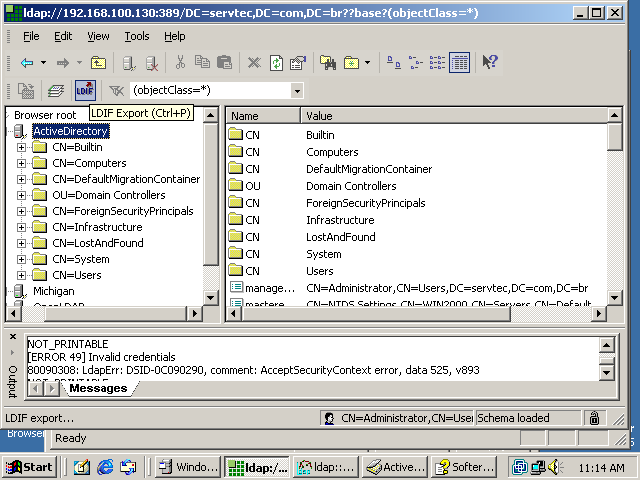640x480 pixels.
Task: Click the Schema viewer stacked-sheets icon
Action: click(56, 91)
